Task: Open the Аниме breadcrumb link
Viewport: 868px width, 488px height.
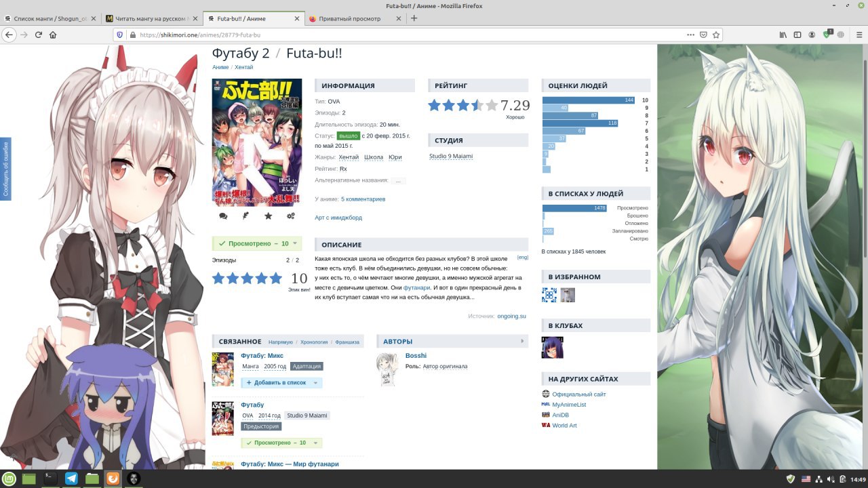Action: point(220,68)
